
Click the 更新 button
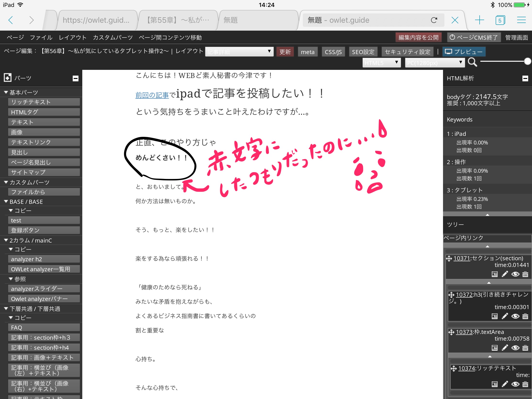pos(285,52)
